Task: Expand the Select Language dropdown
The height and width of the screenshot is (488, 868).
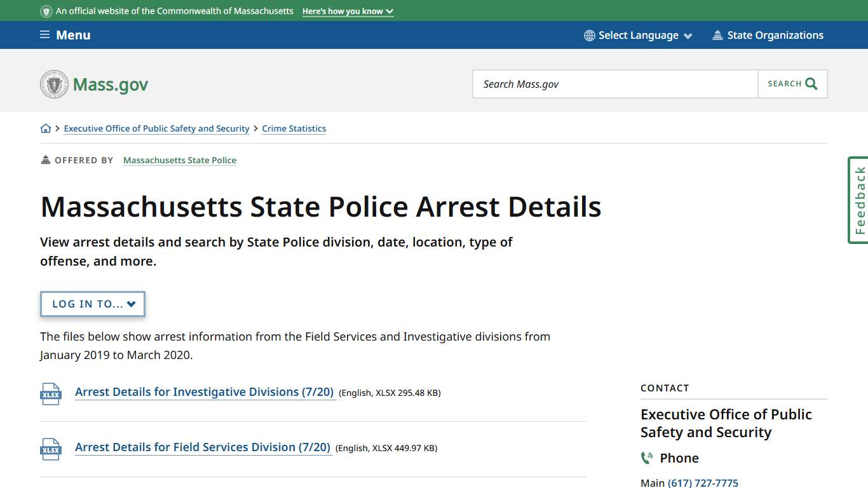Action: click(638, 35)
